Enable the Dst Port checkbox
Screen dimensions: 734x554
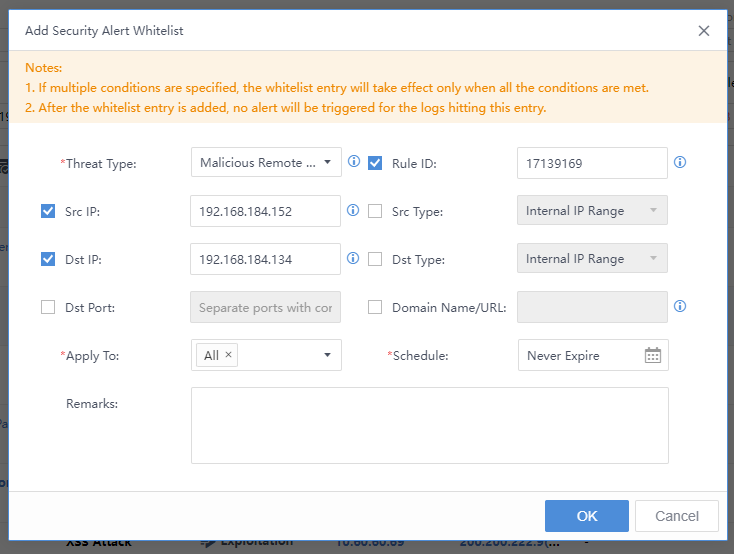[x=48, y=307]
